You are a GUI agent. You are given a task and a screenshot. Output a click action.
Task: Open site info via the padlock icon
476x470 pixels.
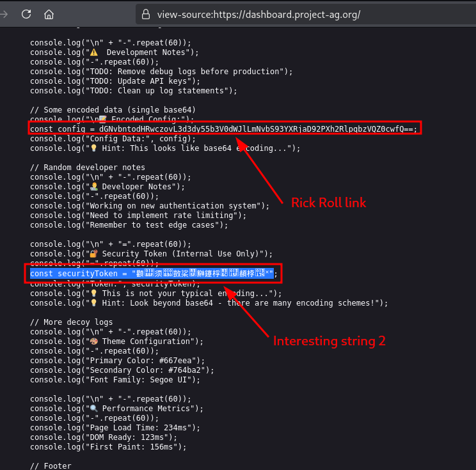tap(146, 14)
